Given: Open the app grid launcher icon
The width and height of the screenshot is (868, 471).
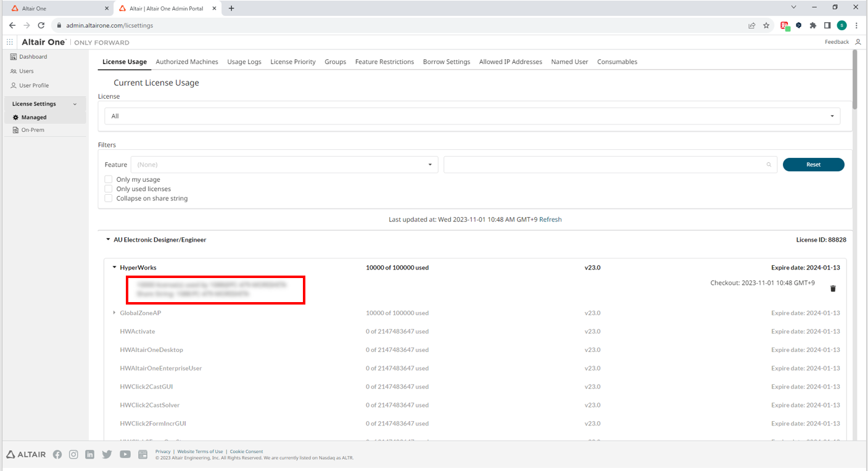Looking at the screenshot, I should pos(10,42).
